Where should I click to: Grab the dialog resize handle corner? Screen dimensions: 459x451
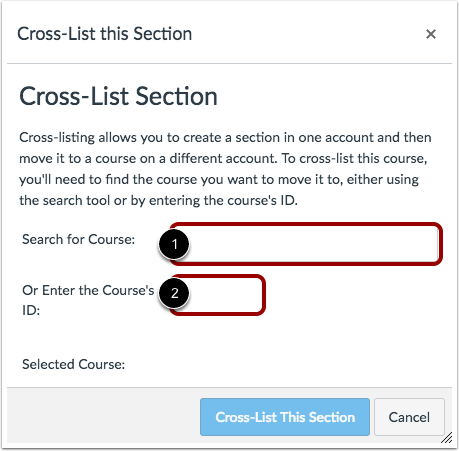pyautogui.click(x=447, y=438)
